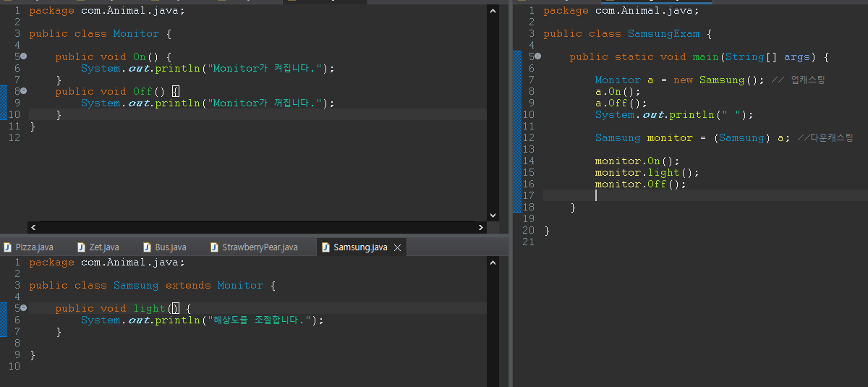This screenshot has width=868, height=387.
Task: Switch to the StrawberryPear.java tab
Action: pos(260,247)
